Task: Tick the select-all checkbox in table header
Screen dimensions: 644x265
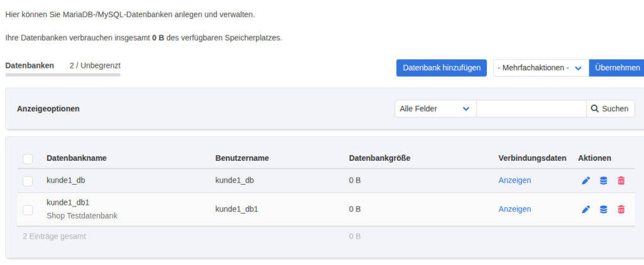Action: pyautogui.click(x=28, y=159)
